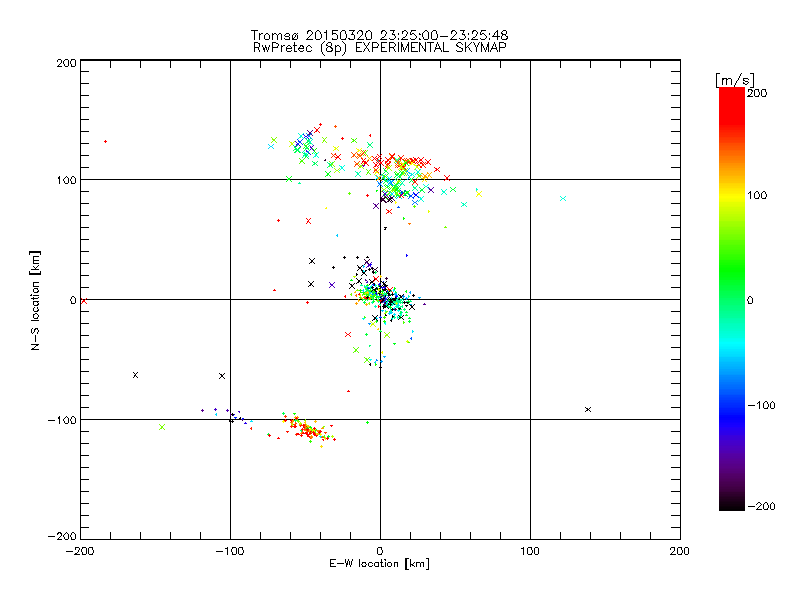This screenshot has height=600, width=800.
Task: Click the '100' tick label on the x-axis
Action: [530, 551]
